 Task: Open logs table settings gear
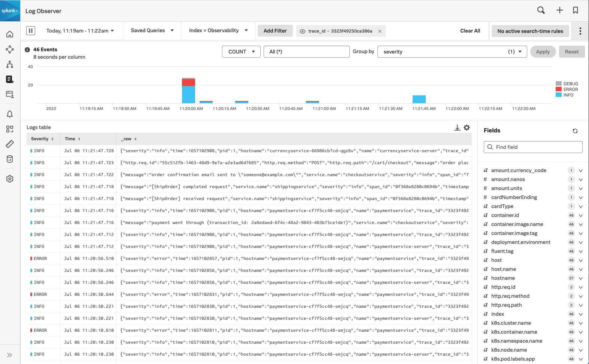coord(467,128)
